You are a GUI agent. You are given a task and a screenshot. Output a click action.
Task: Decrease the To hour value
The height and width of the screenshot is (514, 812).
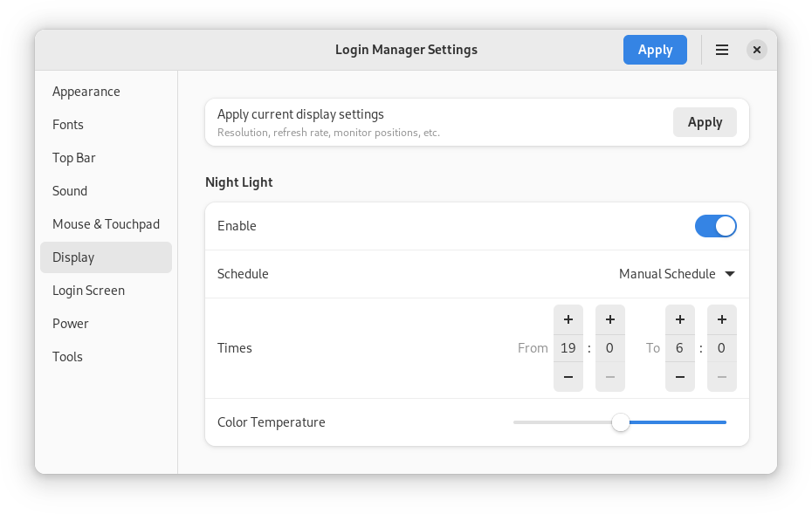pos(680,377)
